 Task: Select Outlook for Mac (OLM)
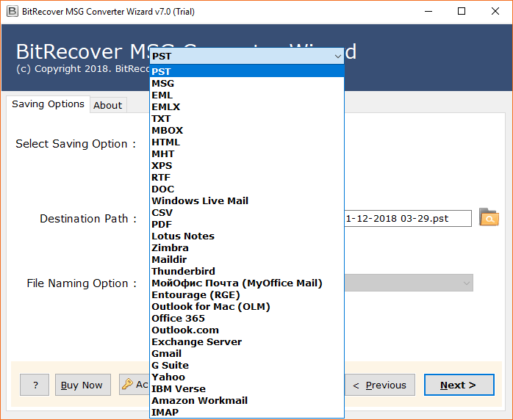[247, 307]
